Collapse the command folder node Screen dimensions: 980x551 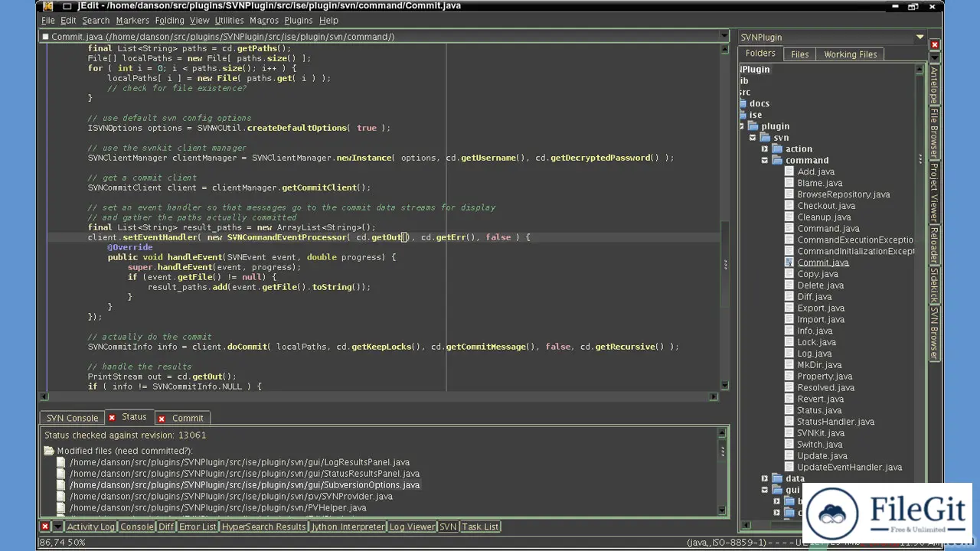click(764, 161)
